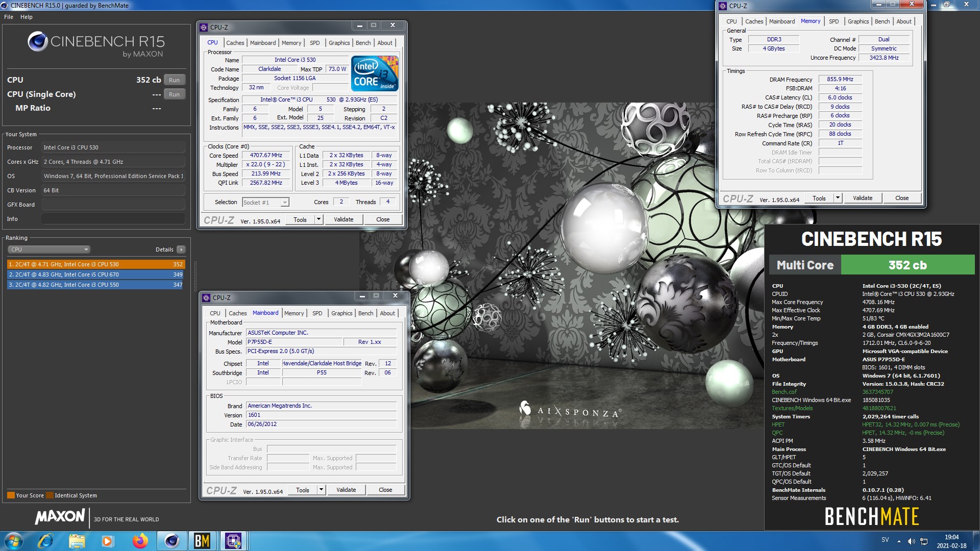The height and width of the screenshot is (551, 980).
Task: Click Close button in CPU window
Action: 383,219
